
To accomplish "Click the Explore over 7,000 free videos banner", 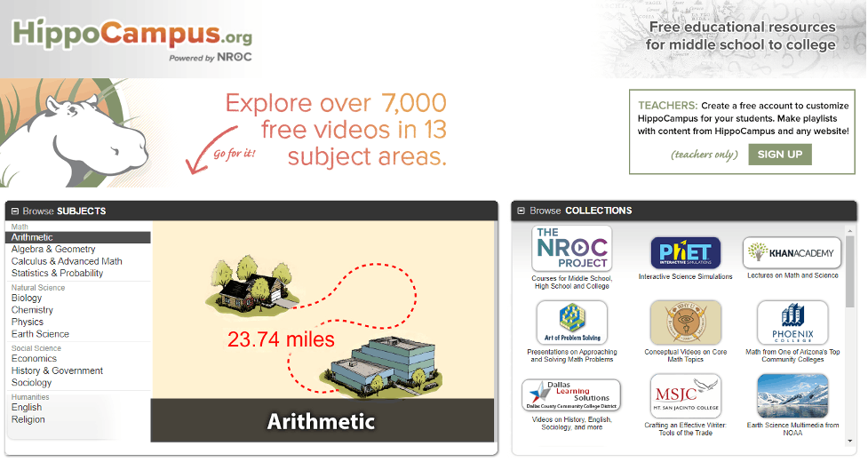I will pyautogui.click(x=336, y=130).
